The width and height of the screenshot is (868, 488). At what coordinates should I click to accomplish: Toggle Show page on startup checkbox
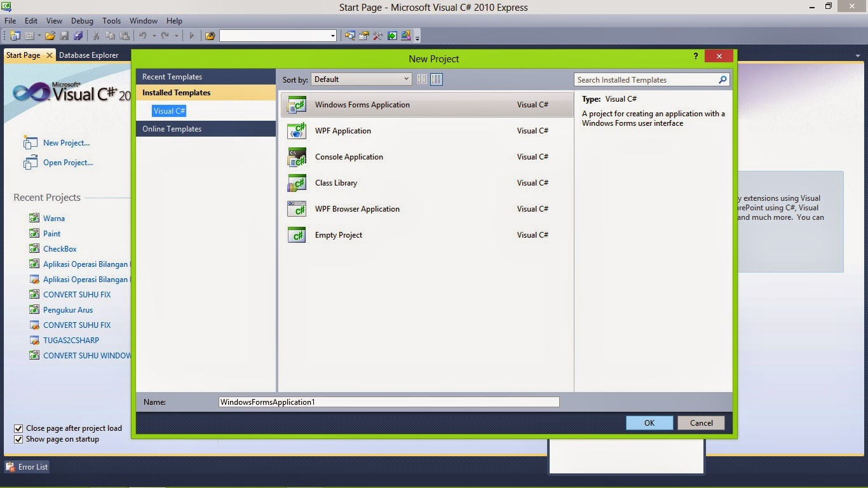(18, 439)
